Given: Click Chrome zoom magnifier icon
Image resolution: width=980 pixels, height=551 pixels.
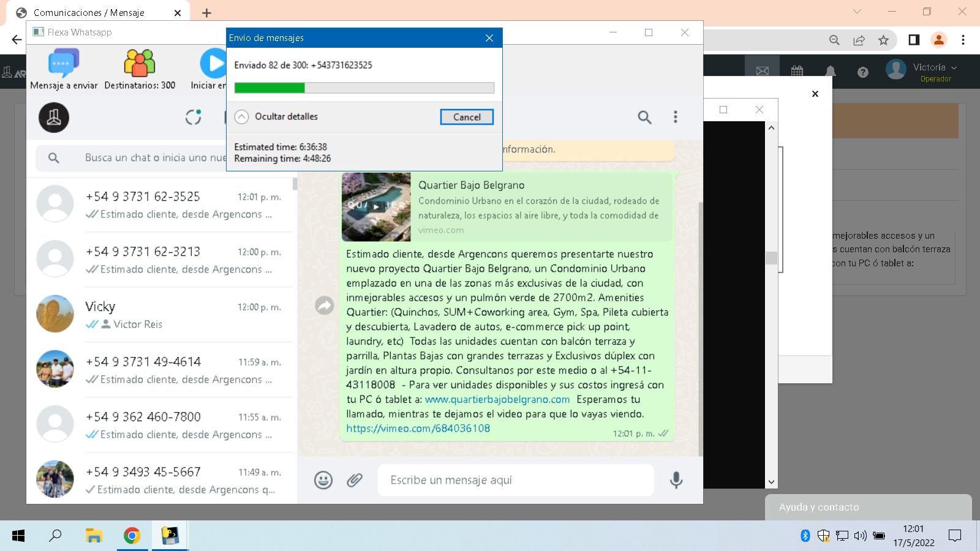Looking at the screenshot, I should click(x=834, y=40).
